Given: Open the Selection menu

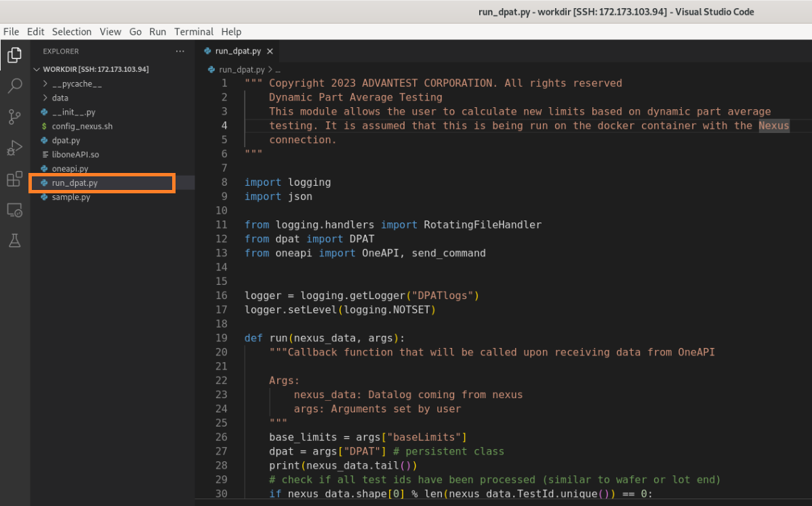Looking at the screenshot, I should point(72,32).
